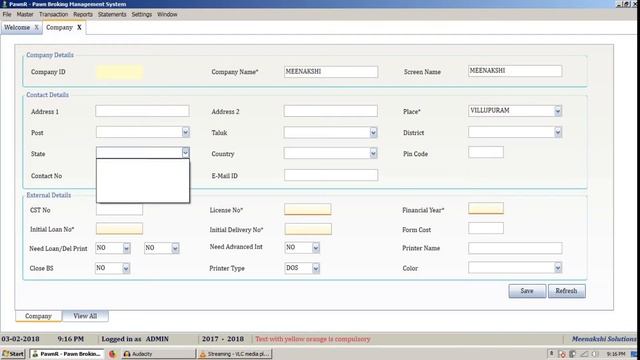The image size is (640, 360).
Task: Open the Close BS dropdown
Action: [x=126, y=268]
